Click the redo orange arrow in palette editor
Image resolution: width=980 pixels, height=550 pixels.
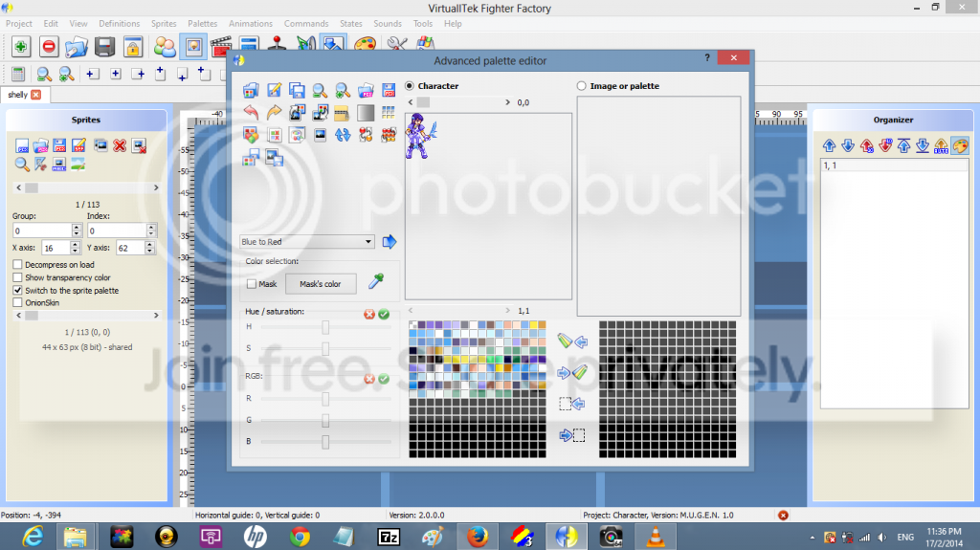pos(274,113)
